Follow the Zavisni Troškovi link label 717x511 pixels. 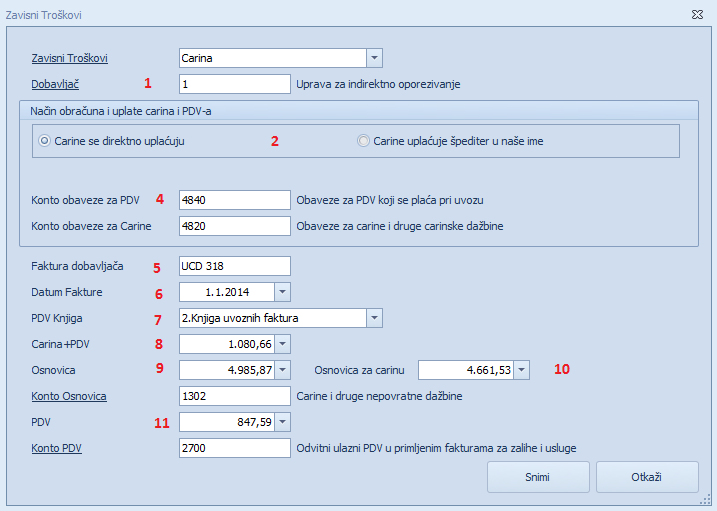[70, 59]
